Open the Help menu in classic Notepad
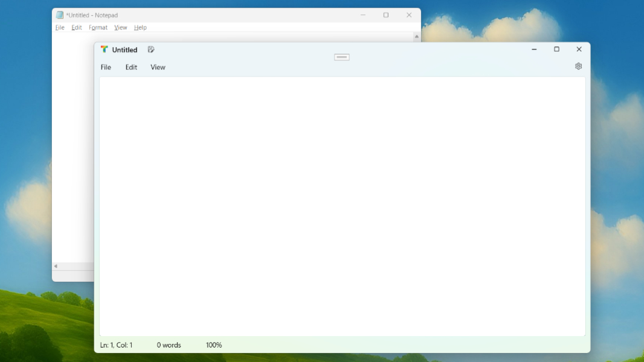 point(140,28)
